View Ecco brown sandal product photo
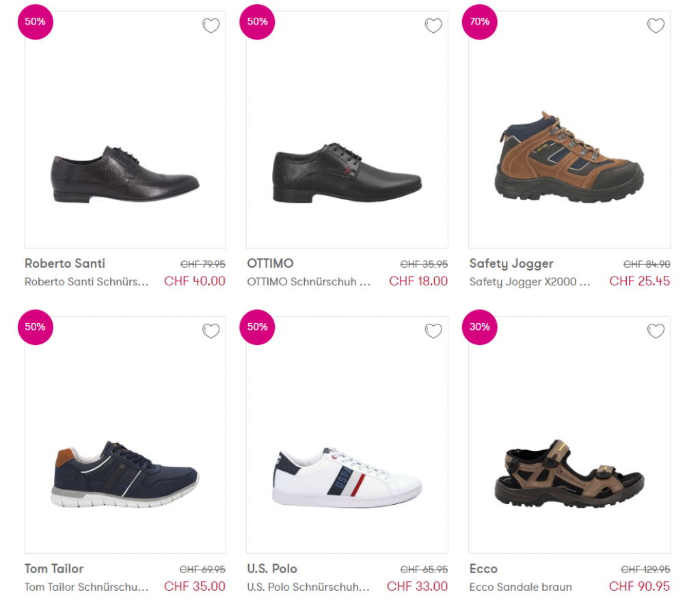The height and width of the screenshot is (612, 700). coord(569,473)
